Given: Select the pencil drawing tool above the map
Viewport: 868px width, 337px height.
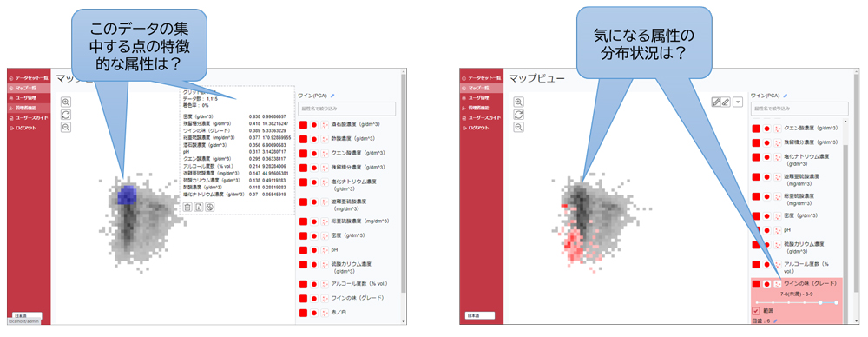Looking at the screenshot, I should tap(716, 102).
